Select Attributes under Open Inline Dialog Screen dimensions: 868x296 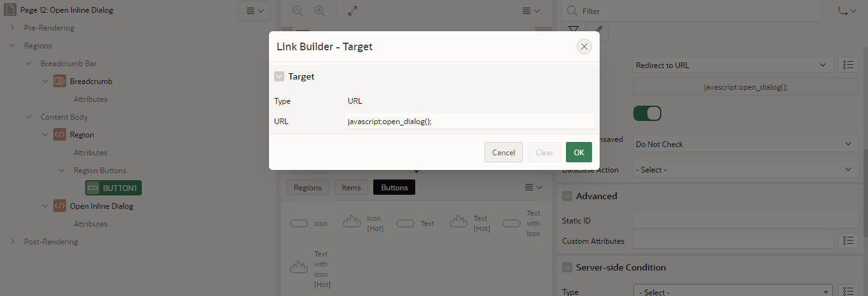(90, 224)
